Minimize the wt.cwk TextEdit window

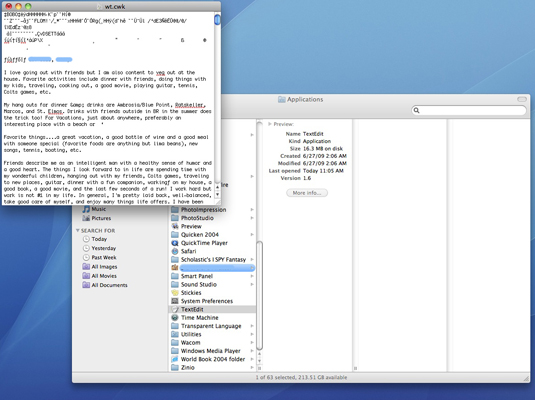[18, 6]
